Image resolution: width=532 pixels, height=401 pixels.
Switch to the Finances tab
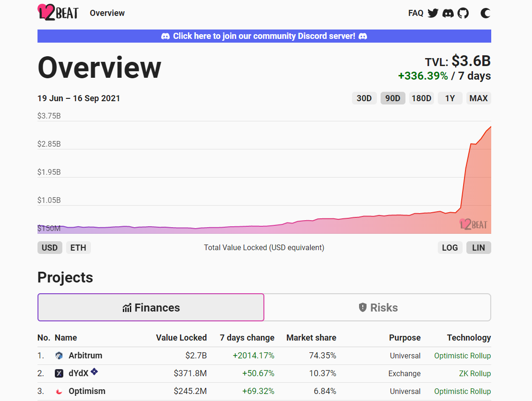click(x=151, y=307)
